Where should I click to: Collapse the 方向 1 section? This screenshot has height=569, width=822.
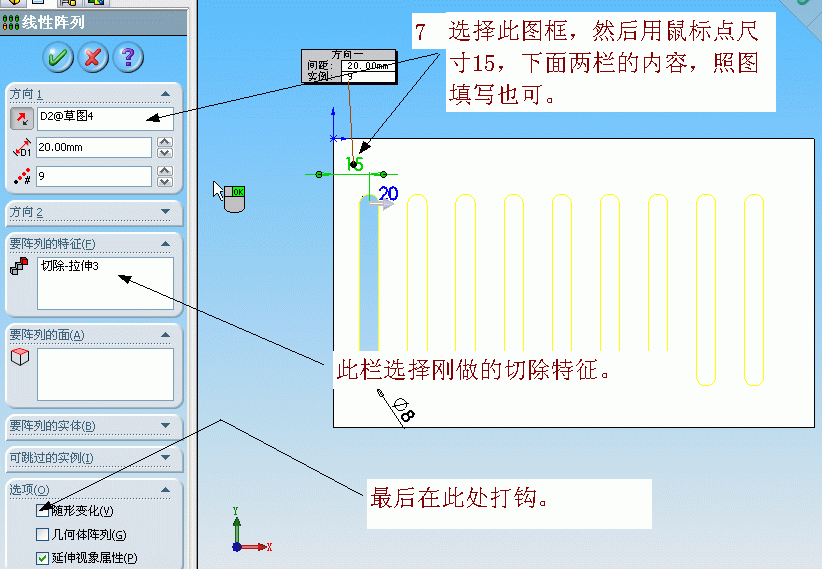point(166,94)
